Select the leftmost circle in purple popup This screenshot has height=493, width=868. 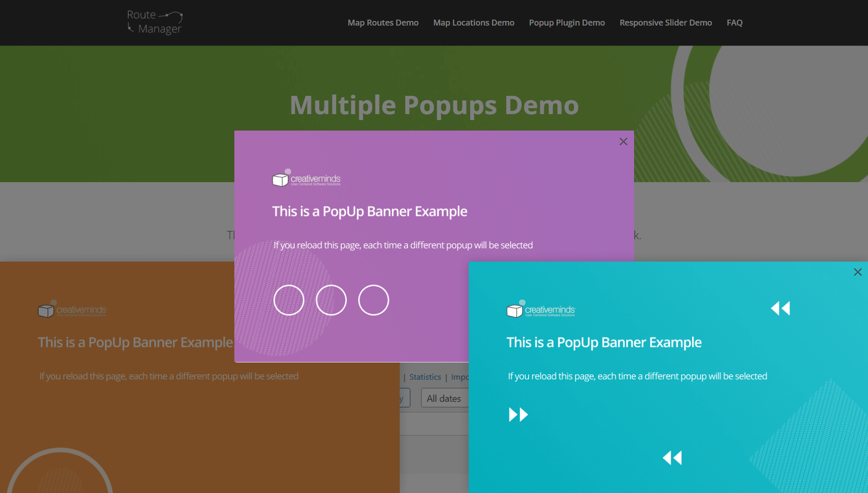click(x=289, y=300)
